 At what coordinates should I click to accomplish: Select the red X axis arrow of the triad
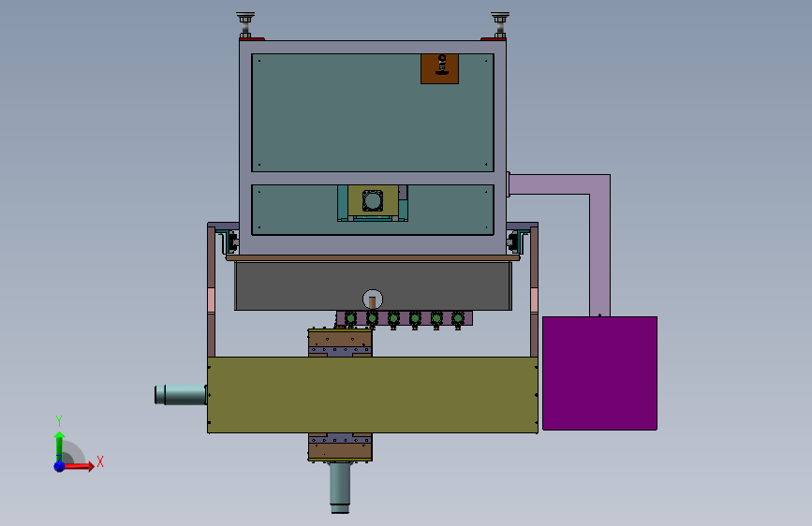click(79, 466)
